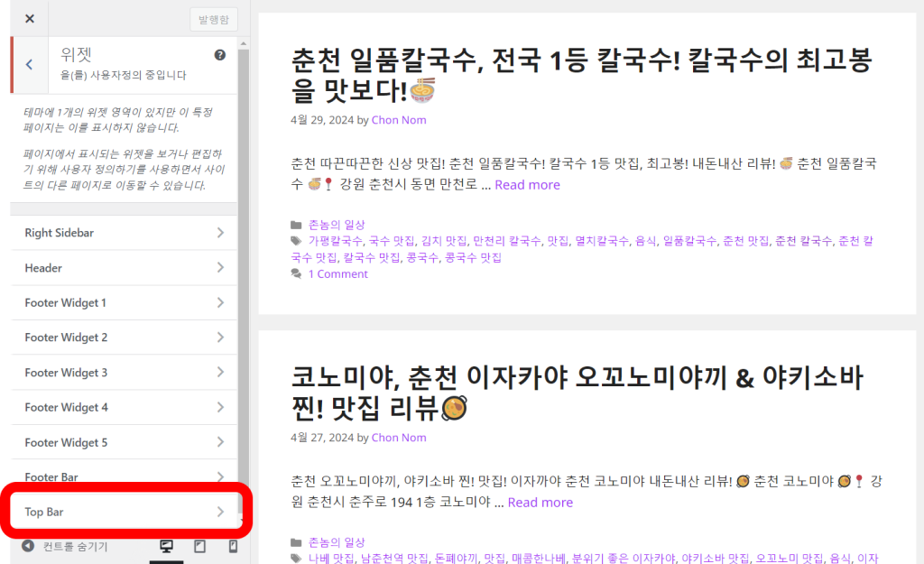This screenshot has height=564, width=924.
Task: Expand the Footer Bar chevron
Action: point(220,476)
